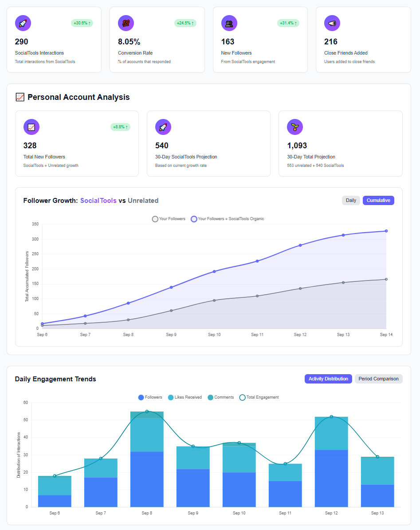The width and height of the screenshot is (420, 530).
Task: Click the +30.6% badge on Interactions card
Action: pos(82,23)
